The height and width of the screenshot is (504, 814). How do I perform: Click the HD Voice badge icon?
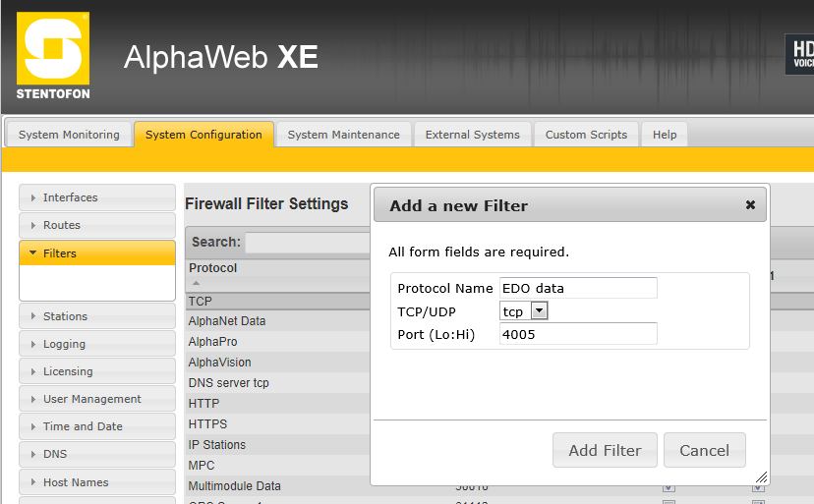[799, 55]
